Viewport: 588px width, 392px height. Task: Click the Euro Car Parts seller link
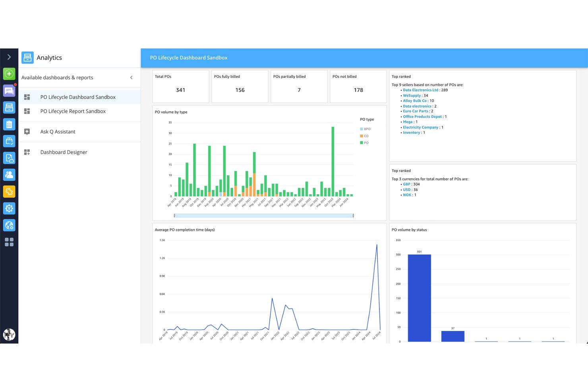point(416,111)
